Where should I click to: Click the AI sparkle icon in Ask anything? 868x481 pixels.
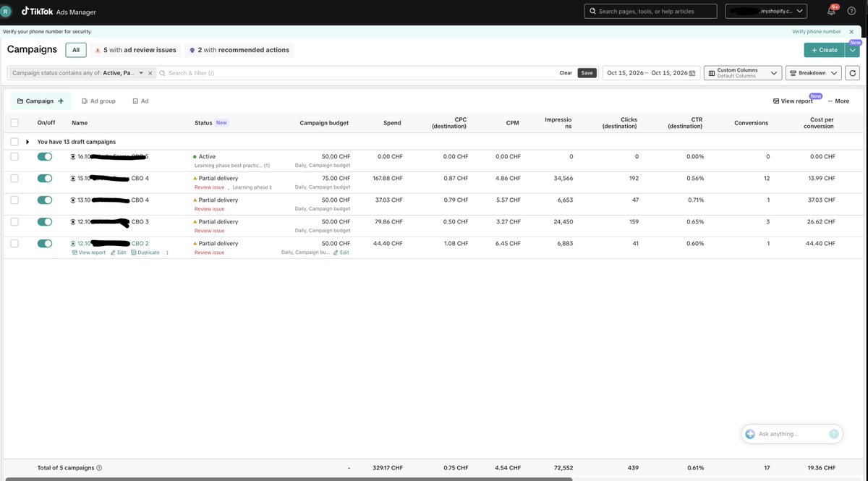point(750,434)
